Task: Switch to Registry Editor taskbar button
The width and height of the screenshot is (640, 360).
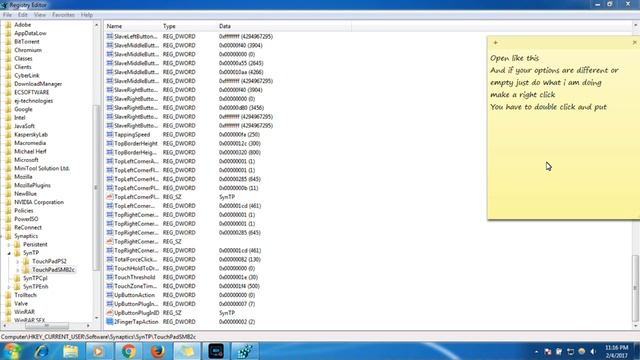Action: [x=245, y=351]
